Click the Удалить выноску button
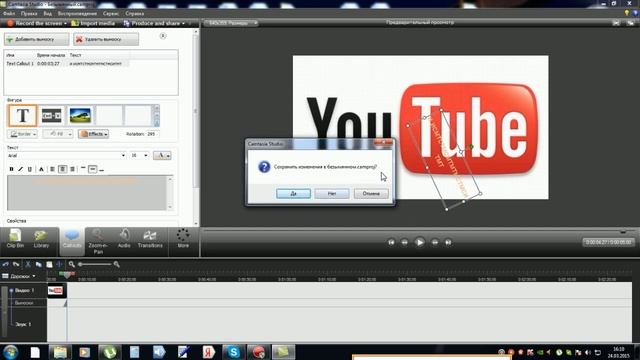 tap(106, 40)
